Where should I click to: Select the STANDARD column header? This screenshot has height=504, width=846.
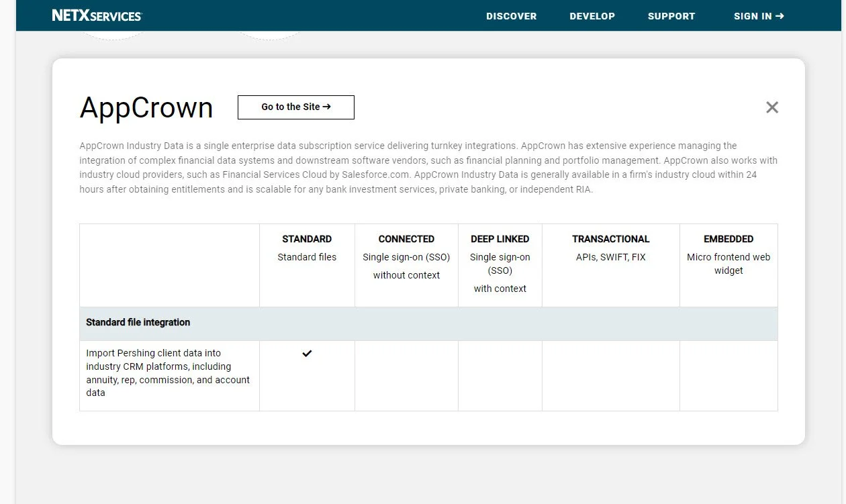pyautogui.click(x=307, y=239)
